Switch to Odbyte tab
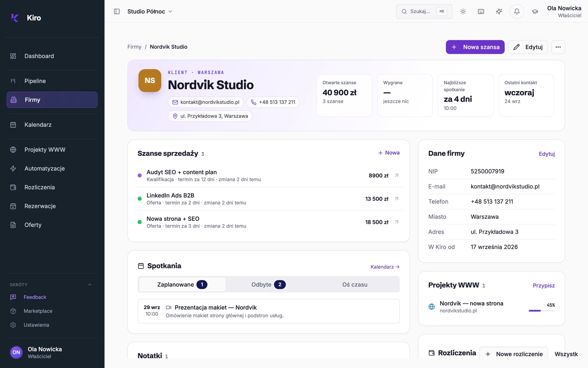Image resolution: width=588 pixels, height=368 pixels. tap(268, 285)
